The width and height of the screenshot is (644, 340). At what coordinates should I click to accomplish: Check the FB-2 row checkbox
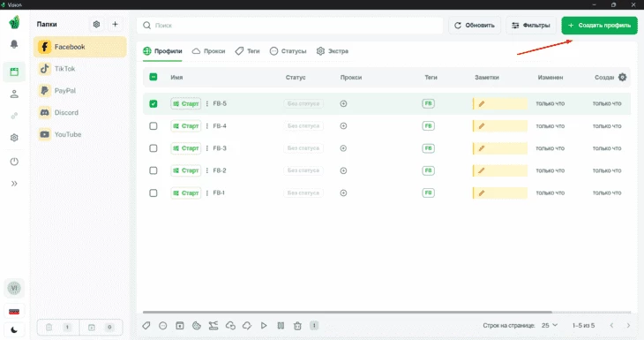[154, 170]
